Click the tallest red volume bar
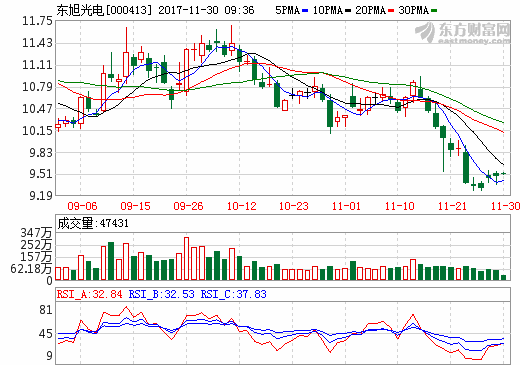Viewport: 520px width, 365px height. 187,259
